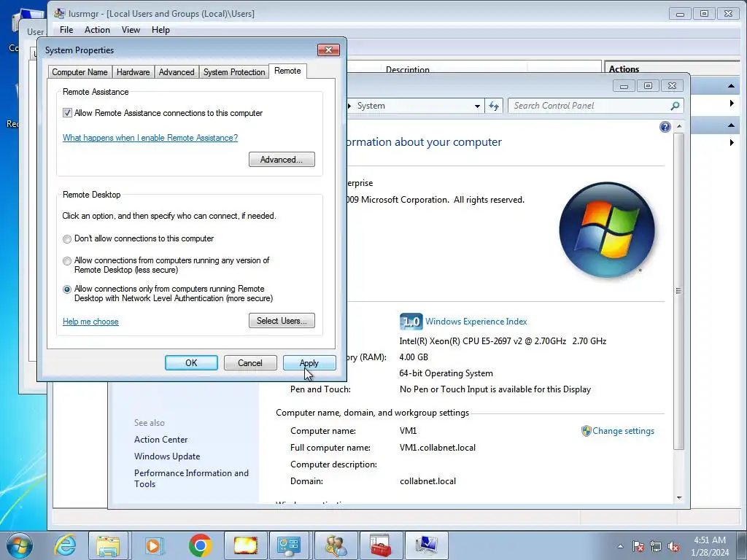Click Apply in System Properties

[x=309, y=363]
